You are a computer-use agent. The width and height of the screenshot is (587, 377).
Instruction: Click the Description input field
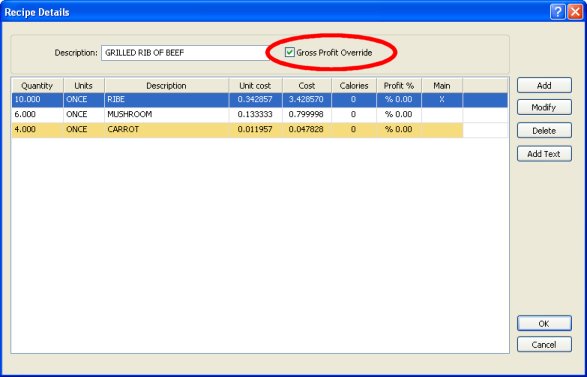pos(186,53)
